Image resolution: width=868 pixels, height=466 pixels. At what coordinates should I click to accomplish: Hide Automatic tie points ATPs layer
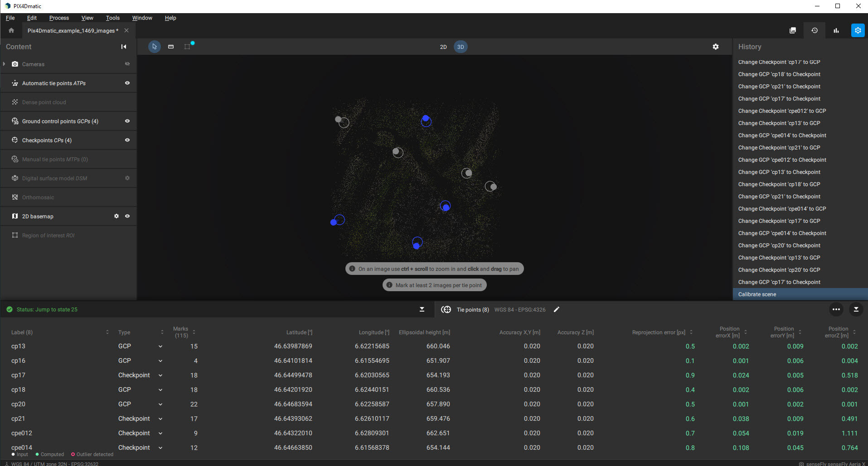pos(127,83)
